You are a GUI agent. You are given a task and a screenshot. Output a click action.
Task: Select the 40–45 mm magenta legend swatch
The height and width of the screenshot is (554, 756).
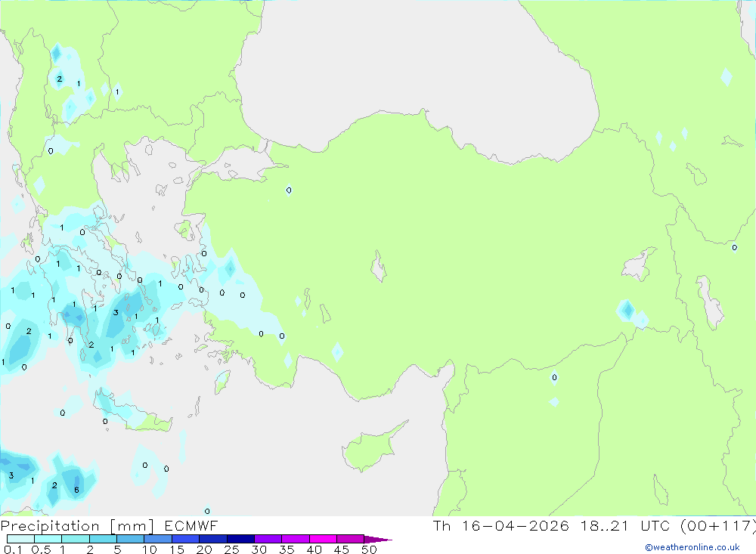[x=323, y=539]
